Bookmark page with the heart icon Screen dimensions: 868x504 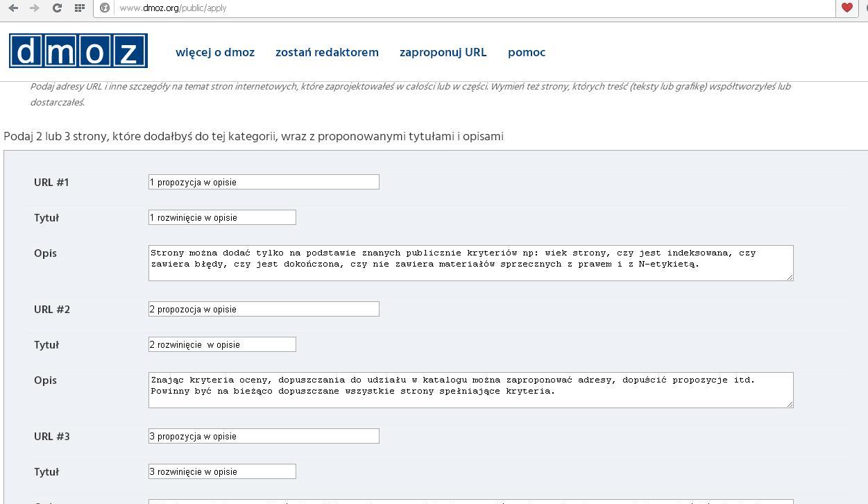(x=846, y=8)
